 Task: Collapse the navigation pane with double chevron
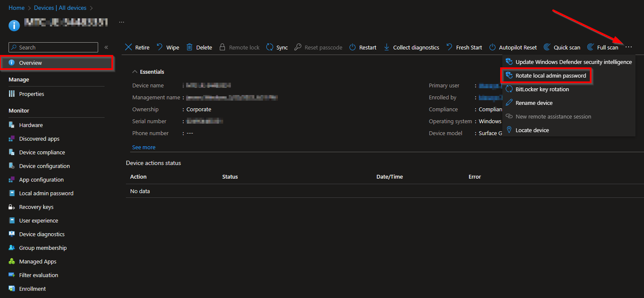[106, 47]
